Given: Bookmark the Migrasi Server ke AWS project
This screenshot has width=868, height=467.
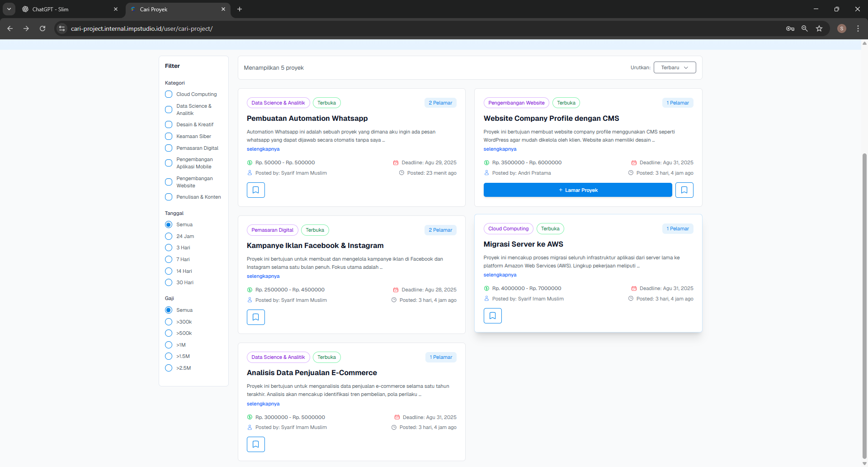Looking at the screenshot, I should coord(492,316).
